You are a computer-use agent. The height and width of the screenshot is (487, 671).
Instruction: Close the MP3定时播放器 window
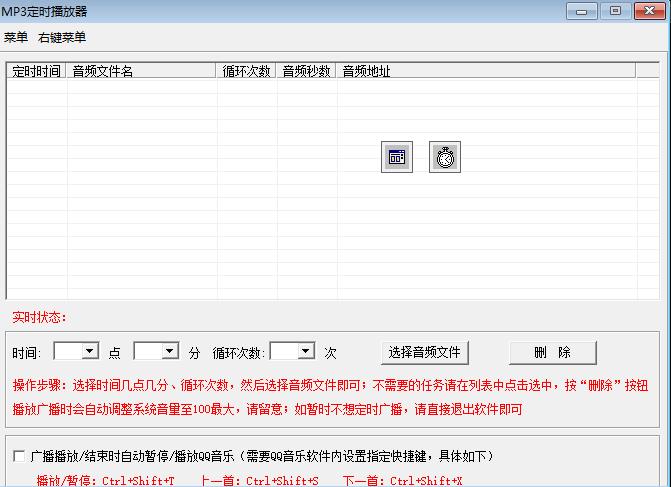point(647,11)
